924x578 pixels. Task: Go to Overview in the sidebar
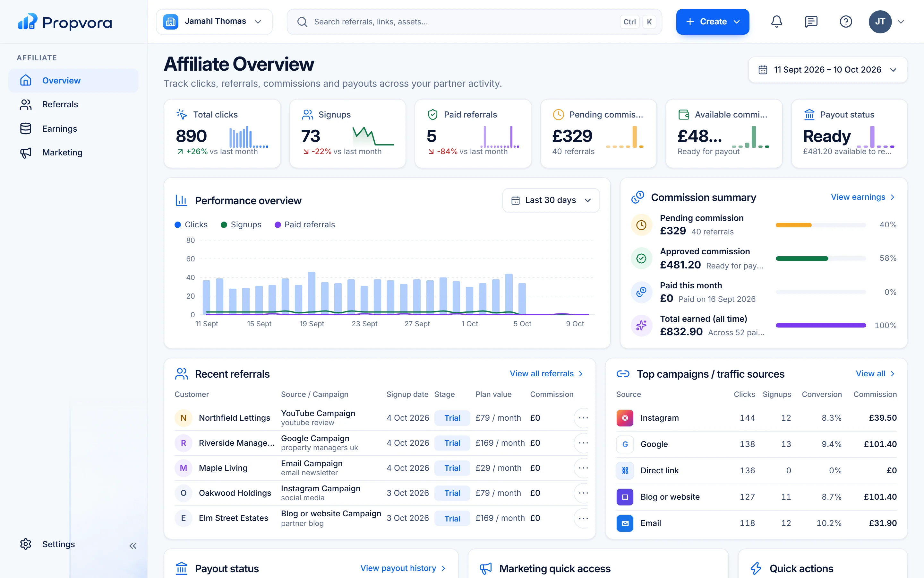click(x=73, y=81)
